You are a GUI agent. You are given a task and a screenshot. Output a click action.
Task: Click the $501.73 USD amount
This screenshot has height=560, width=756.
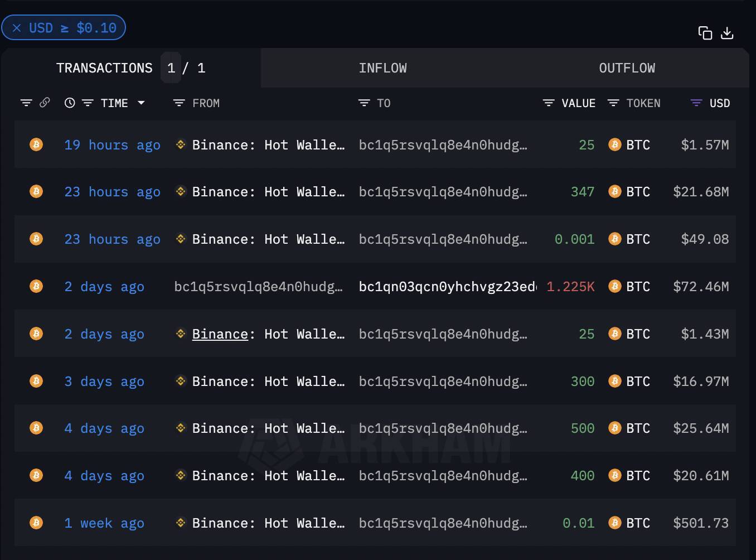pos(701,523)
